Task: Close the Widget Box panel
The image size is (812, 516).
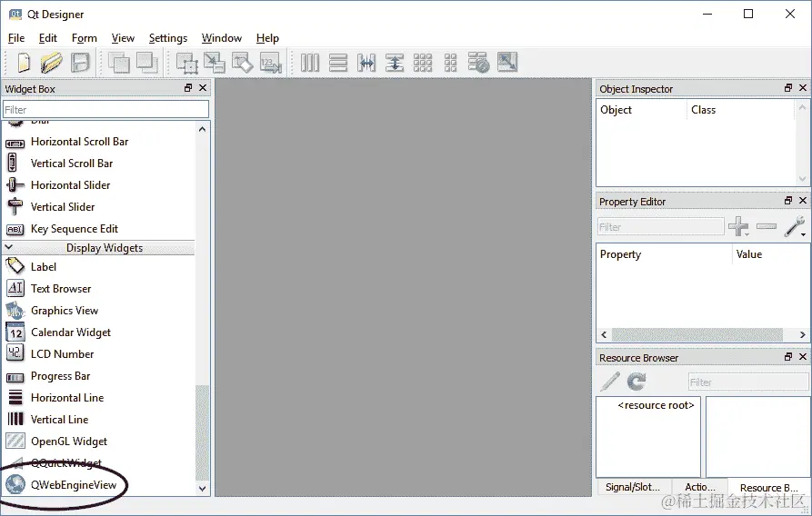Action: point(203,88)
